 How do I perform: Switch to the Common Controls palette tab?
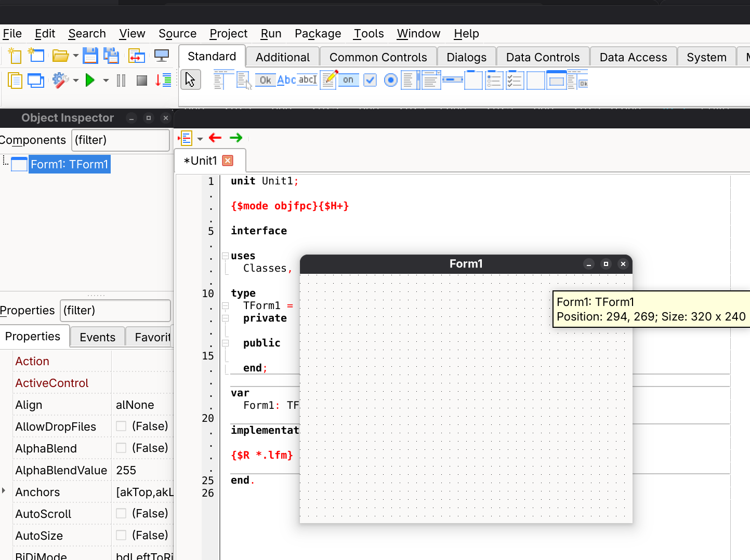(x=378, y=57)
